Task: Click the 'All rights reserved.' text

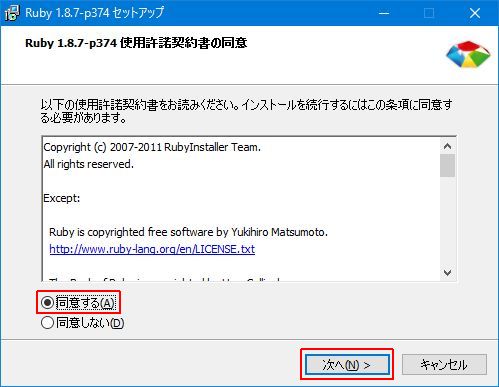Action: [x=89, y=164]
